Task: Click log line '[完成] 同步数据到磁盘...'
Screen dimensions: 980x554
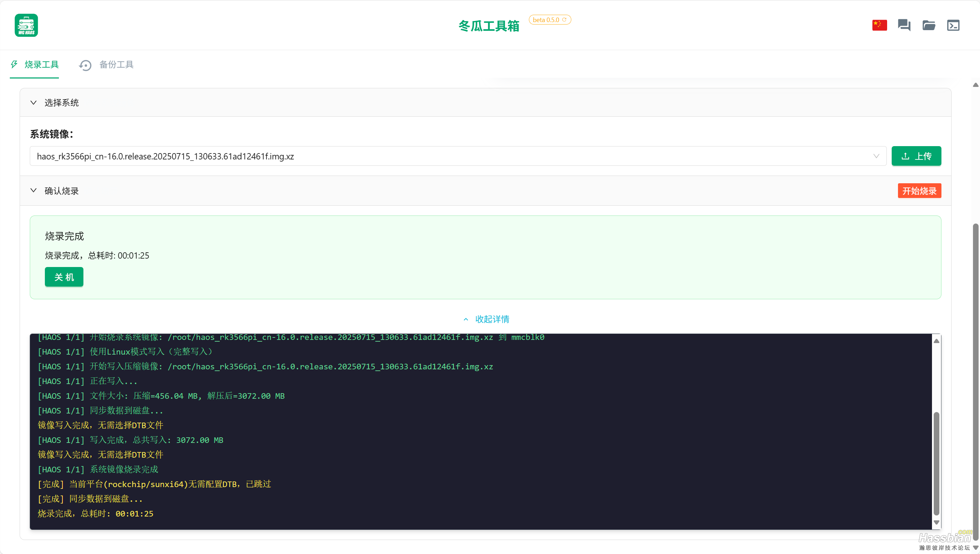Action: click(x=90, y=499)
